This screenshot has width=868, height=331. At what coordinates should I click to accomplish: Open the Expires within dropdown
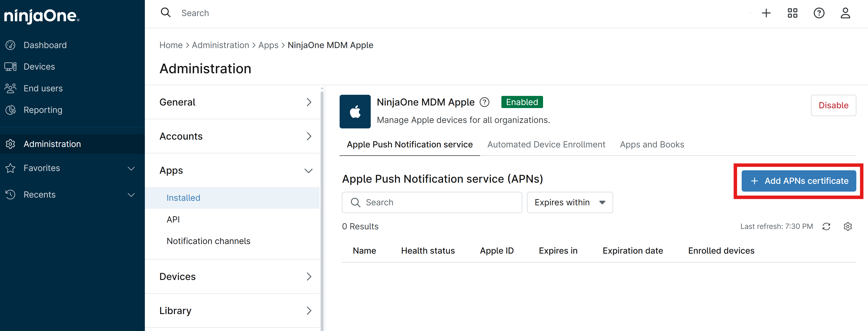pos(570,202)
